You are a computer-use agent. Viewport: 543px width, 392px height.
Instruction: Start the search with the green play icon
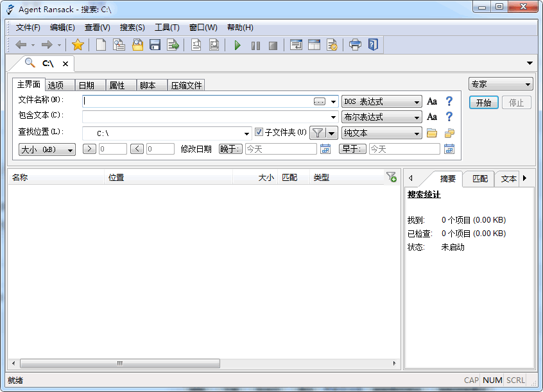[x=237, y=45]
